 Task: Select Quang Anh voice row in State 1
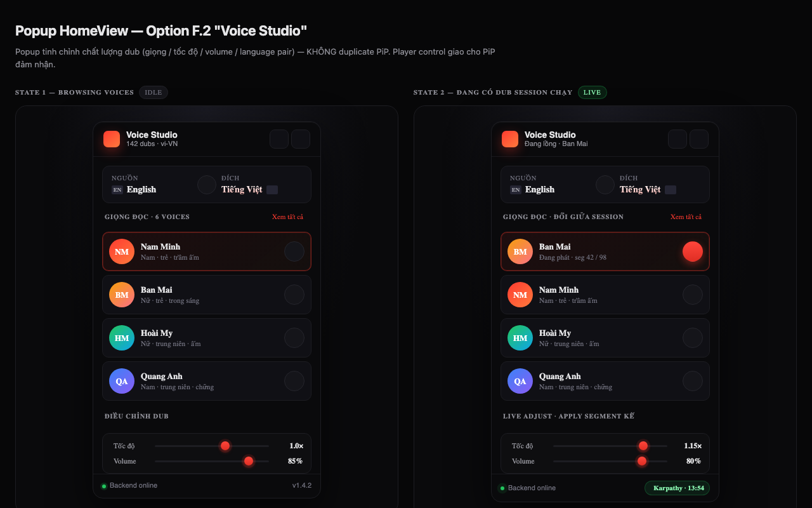(x=207, y=381)
